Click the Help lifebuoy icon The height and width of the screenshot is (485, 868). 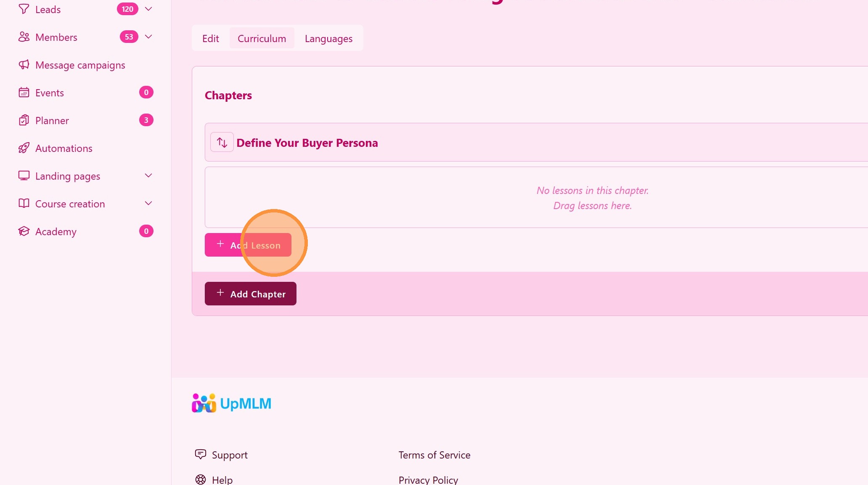click(x=201, y=480)
